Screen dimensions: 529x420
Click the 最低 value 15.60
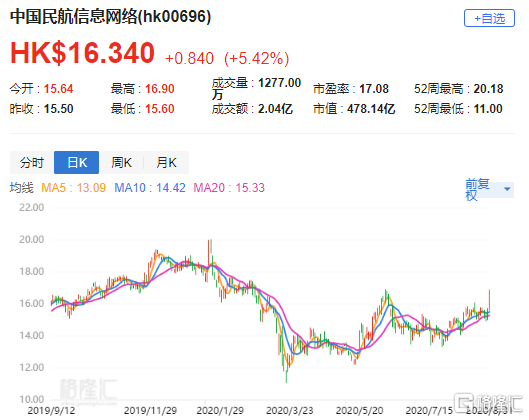point(160,109)
